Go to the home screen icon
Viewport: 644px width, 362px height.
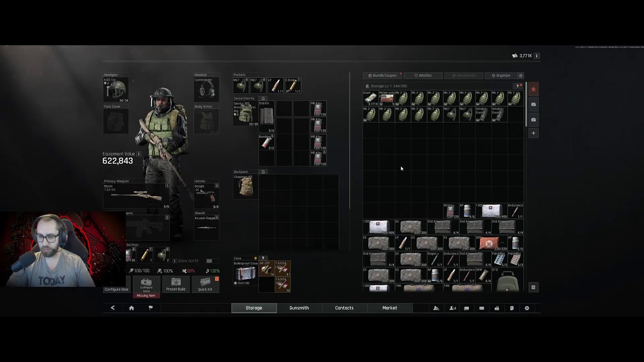(131, 308)
